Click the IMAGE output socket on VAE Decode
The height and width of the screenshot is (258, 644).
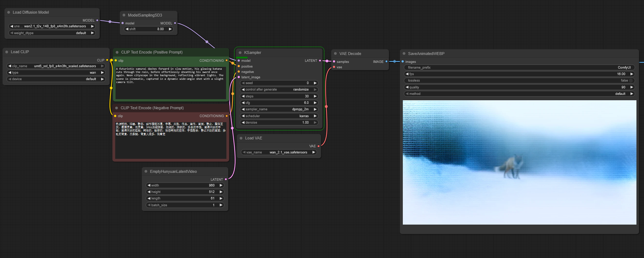387,61
